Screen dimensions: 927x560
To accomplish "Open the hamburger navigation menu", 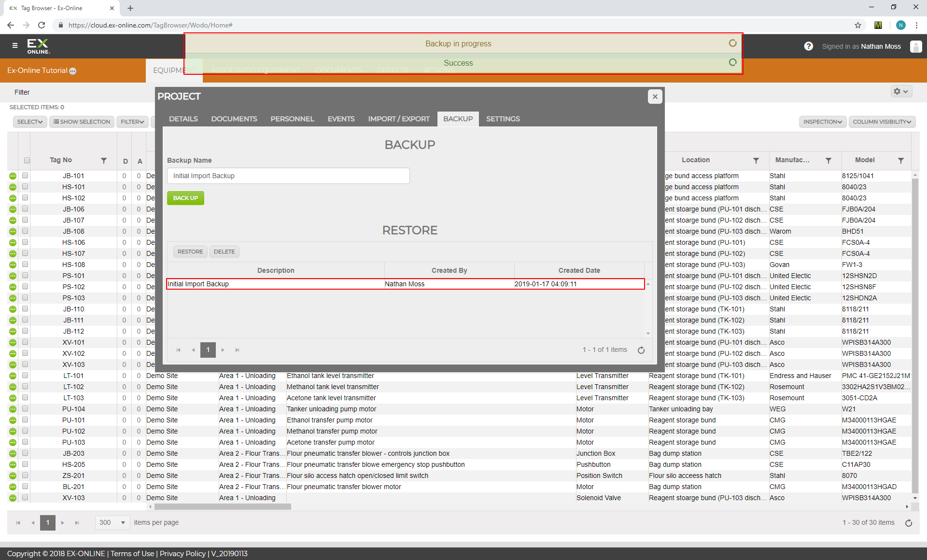I will coord(15,45).
